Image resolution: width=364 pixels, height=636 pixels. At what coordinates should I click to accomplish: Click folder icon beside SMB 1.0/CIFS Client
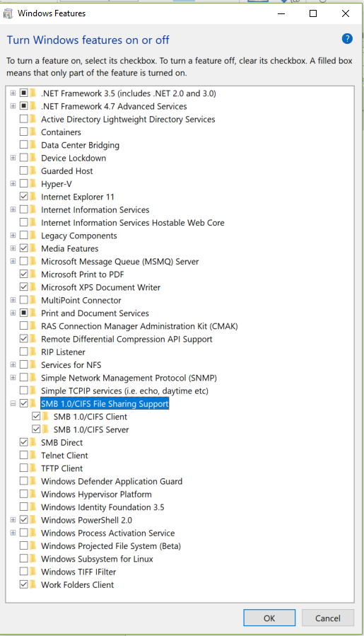point(45,417)
